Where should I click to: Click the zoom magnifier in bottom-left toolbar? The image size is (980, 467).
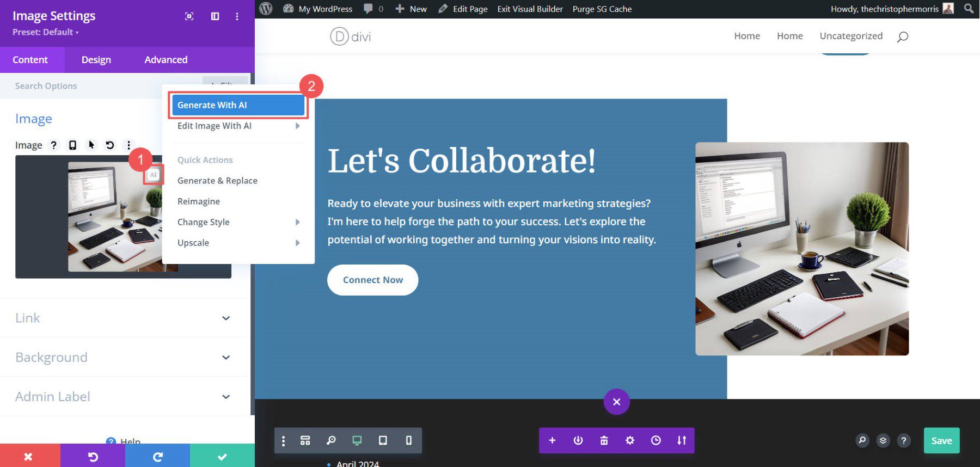click(x=330, y=440)
